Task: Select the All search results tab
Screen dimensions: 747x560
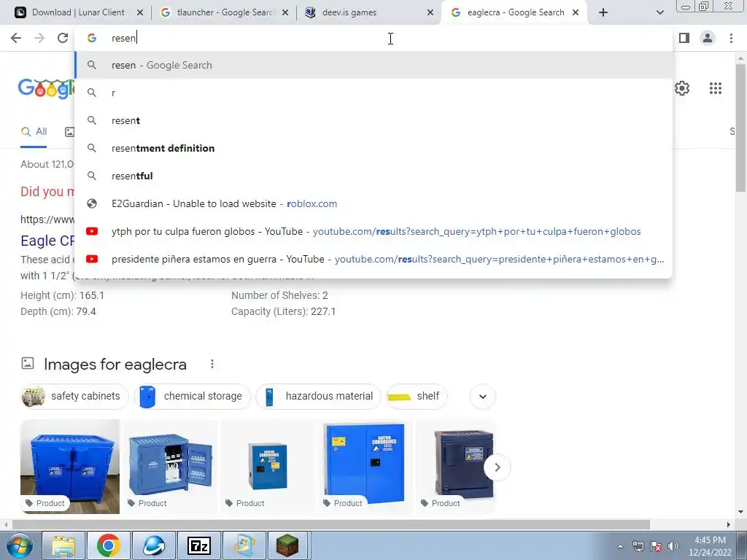Action: [x=34, y=132]
